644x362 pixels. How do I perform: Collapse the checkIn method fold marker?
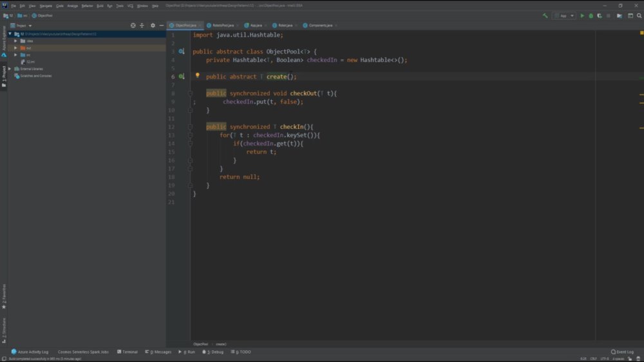click(190, 126)
